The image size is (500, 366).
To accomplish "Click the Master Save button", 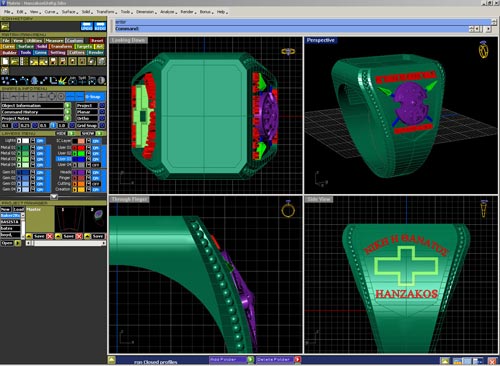I will [39, 236].
